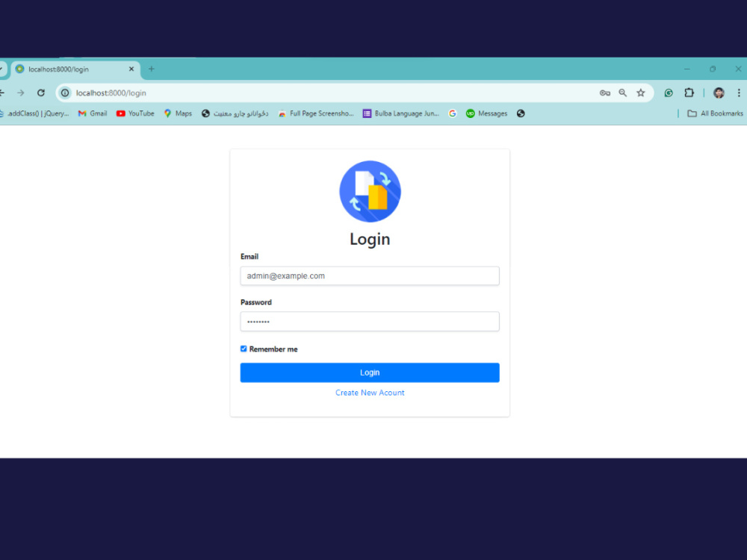
Task: Go forward with the forward arrow
Action: tap(20, 93)
